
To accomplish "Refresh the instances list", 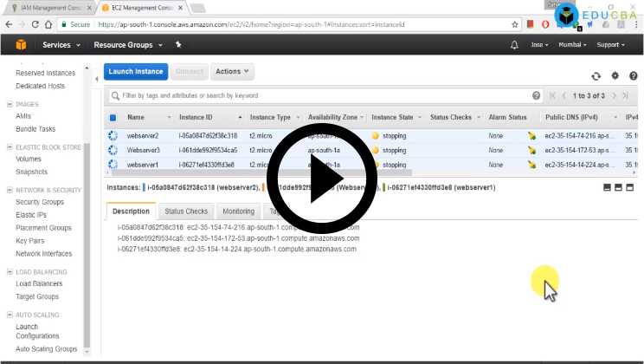I will pyautogui.click(x=596, y=76).
